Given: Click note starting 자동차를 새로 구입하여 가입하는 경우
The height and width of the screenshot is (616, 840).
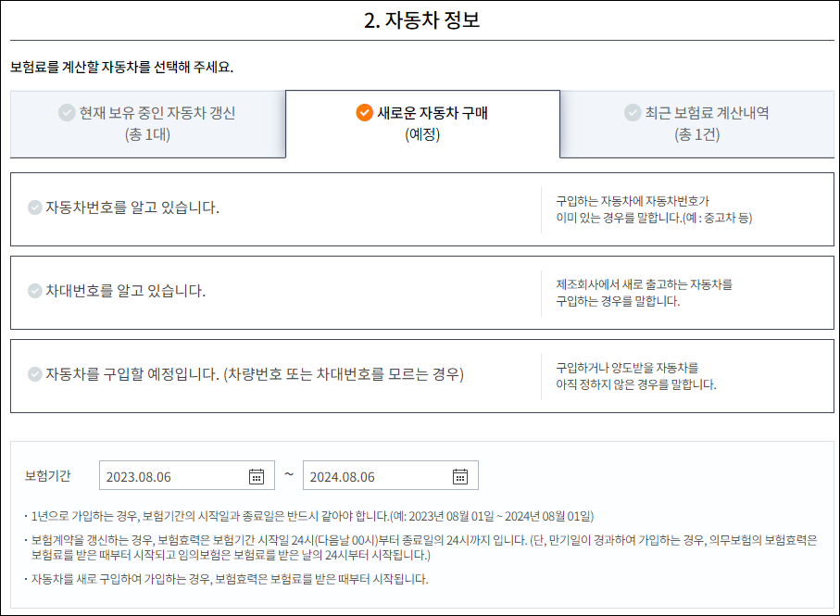Looking at the screenshot, I should 230,579.
